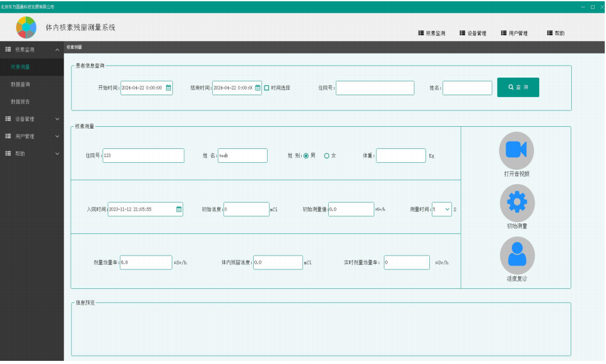Viewport: 606px width, 364px height.
Task: Click the sidebar 核素监测 list icon
Action: [x=8, y=49]
